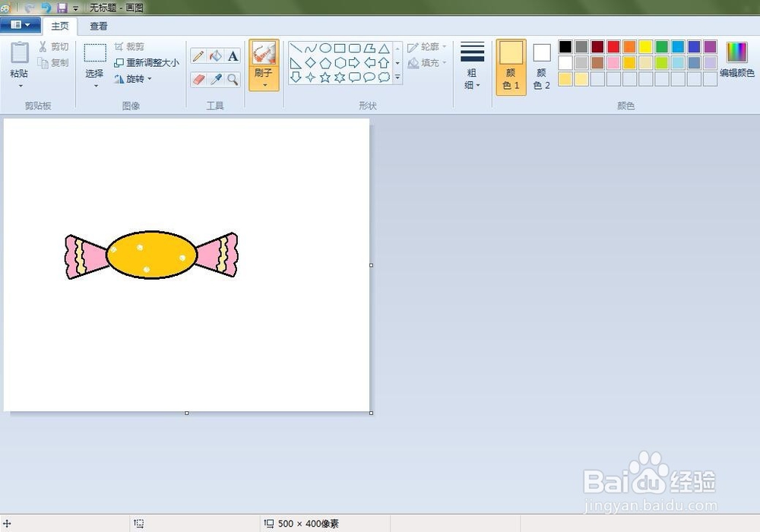Choose the Line shape
Image resolution: width=760 pixels, height=532 pixels.
[296, 48]
